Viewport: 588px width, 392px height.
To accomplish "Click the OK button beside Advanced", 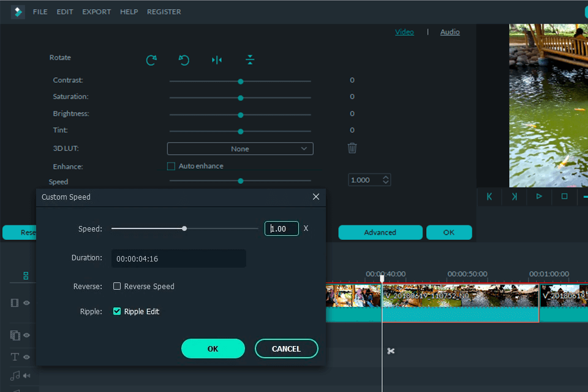I will 449,232.
